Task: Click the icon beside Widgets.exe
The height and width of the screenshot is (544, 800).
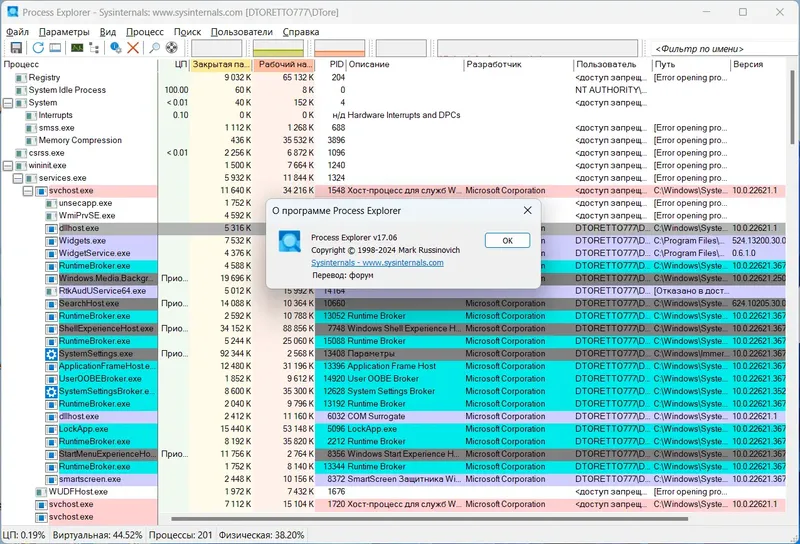Action: (x=51, y=241)
